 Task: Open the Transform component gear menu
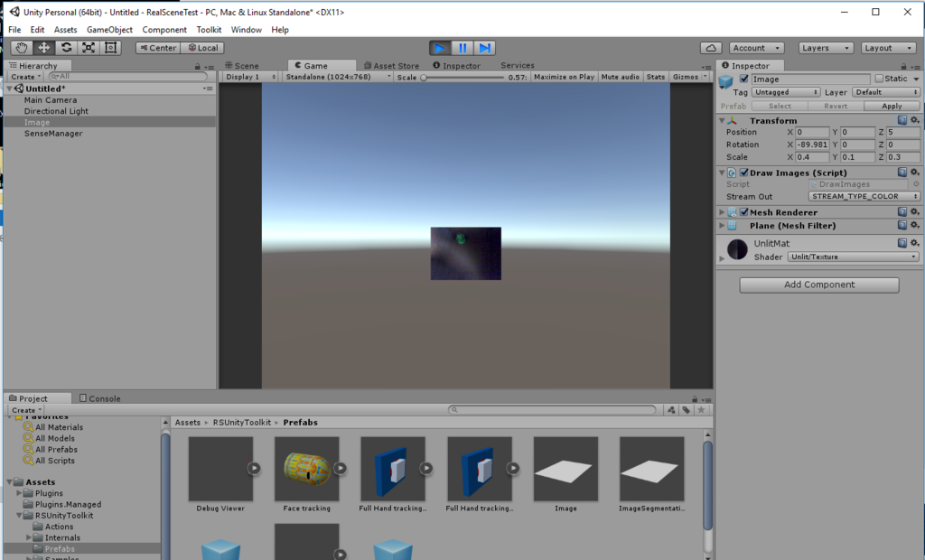point(914,120)
